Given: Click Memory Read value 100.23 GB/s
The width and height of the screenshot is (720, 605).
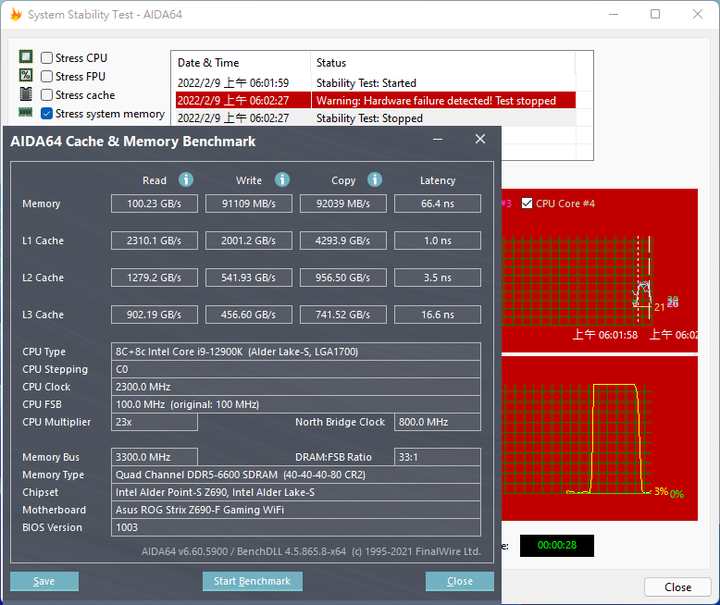Looking at the screenshot, I should tap(154, 203).
